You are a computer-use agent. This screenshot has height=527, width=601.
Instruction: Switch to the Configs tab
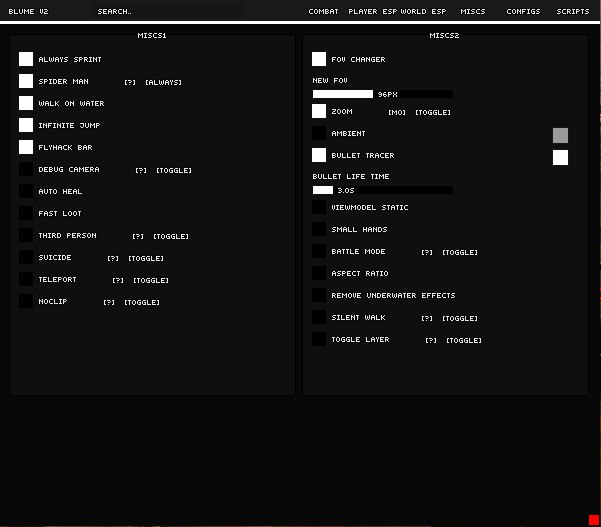[x=523, y=12]
